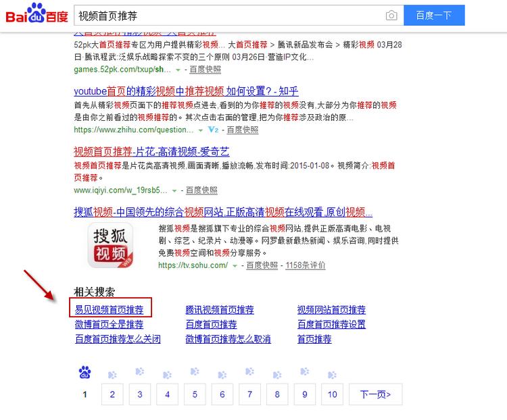Open 百度快照 for the 52pk result
The width and height of the screenshot is (507, 420).
(x=205, y=70)
